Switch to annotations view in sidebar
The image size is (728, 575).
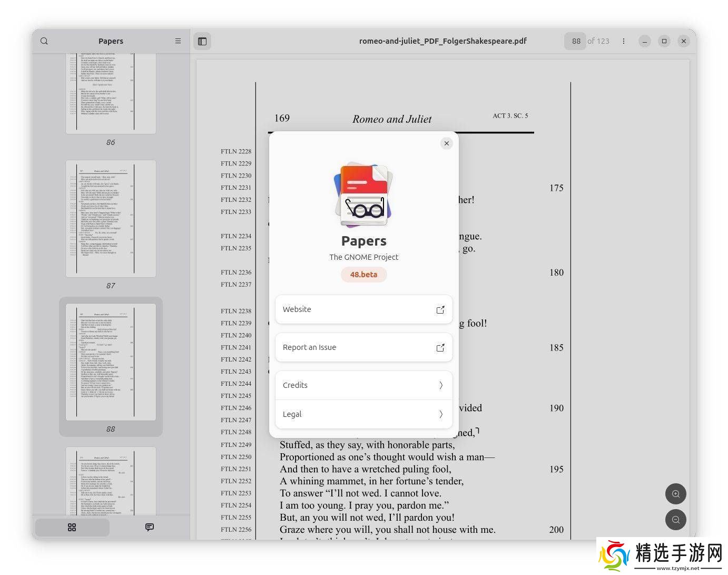tap(150, 527)
